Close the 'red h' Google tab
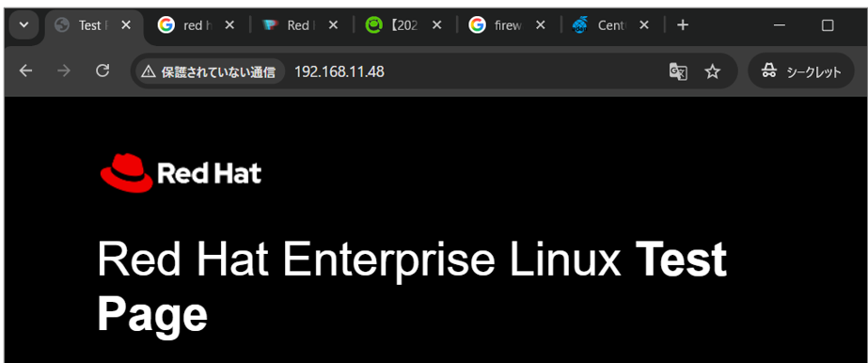Viewport: 868px width, 363px height. coord(229,25)
